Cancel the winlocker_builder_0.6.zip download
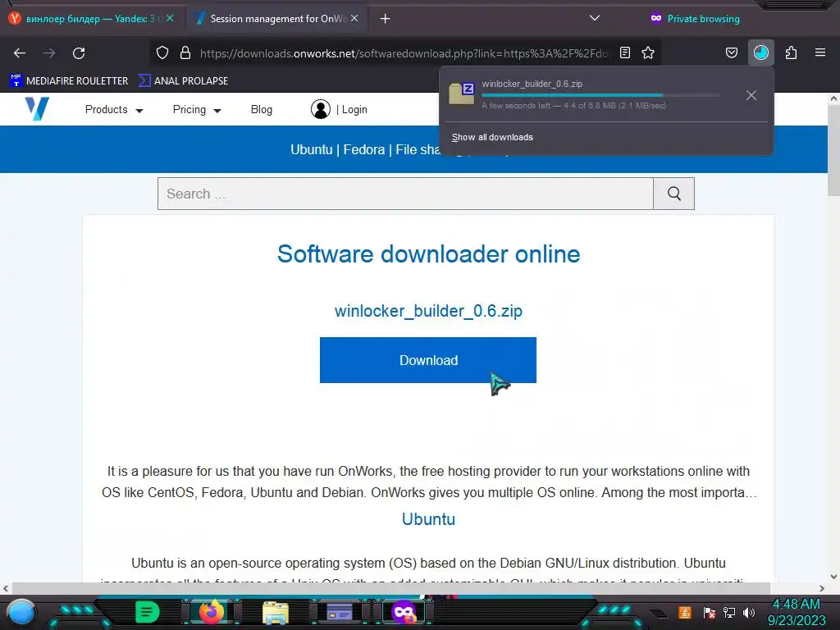The image size is (840, 630). pos(751,95)
